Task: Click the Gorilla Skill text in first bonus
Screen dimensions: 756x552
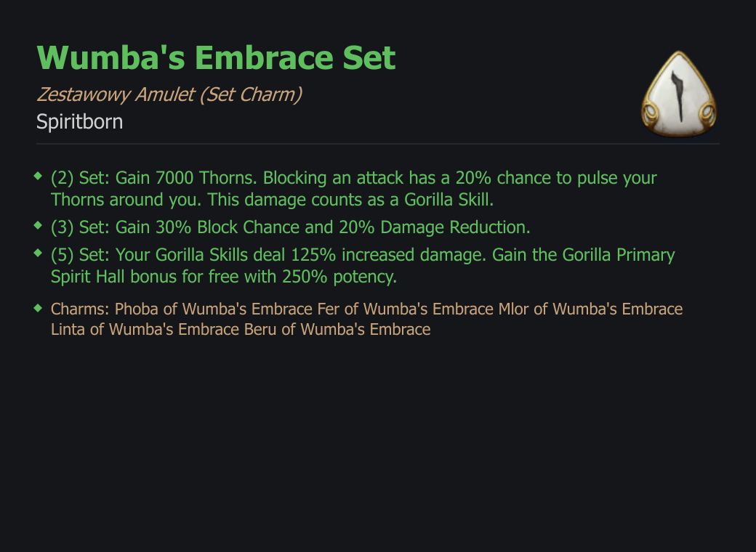Action: tap(449, 200)
